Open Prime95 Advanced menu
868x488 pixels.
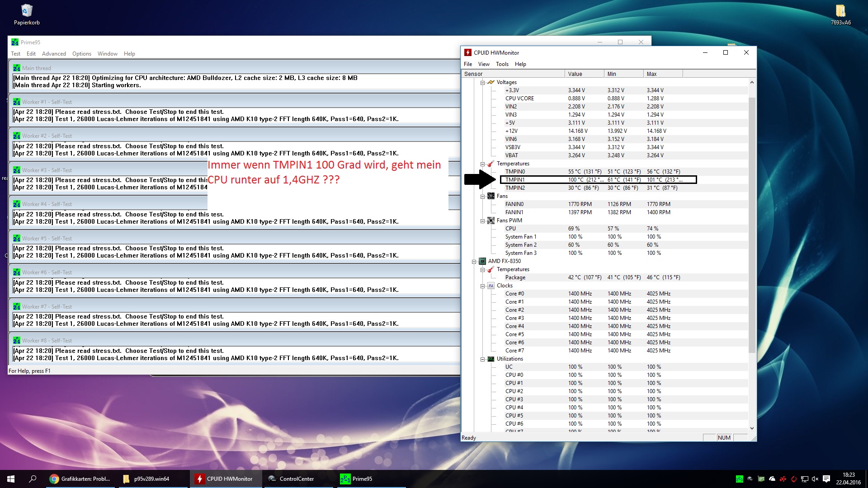[54, 54]
